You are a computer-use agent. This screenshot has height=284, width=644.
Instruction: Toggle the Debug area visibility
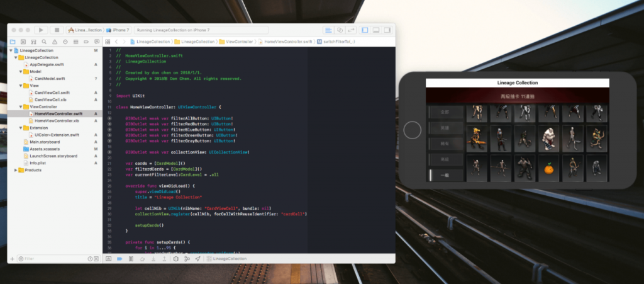click(375, 30)
